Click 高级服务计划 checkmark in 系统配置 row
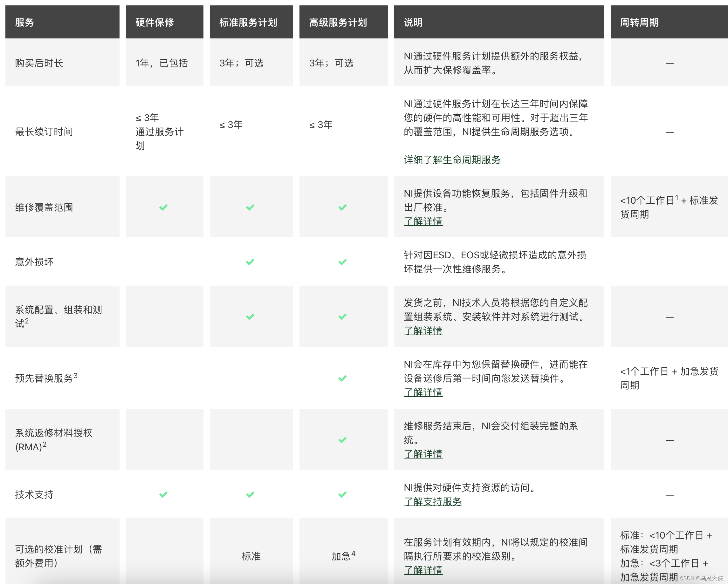The height and width of the screenshot is (584, 728). (343, 317)
